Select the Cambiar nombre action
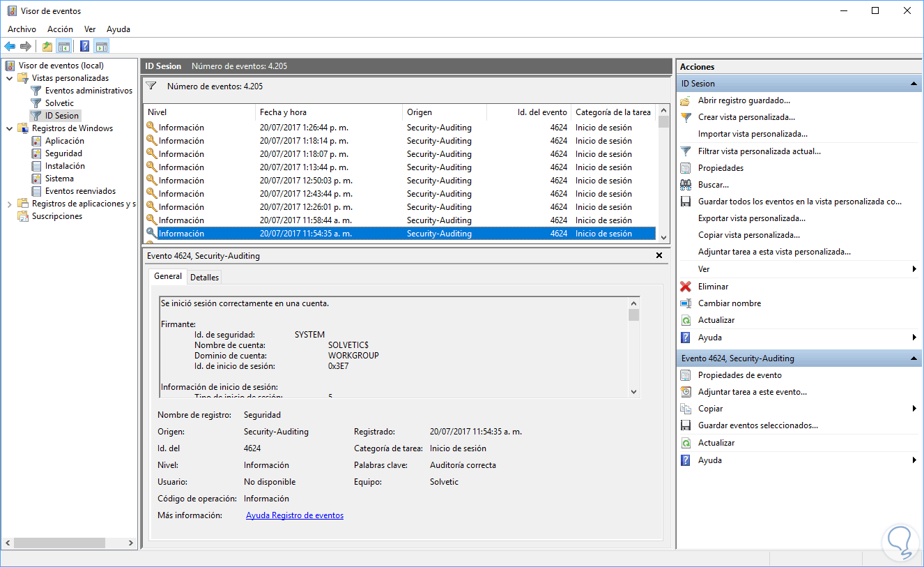The width and height of the screenshot is (924, 567). pos(730,303)
